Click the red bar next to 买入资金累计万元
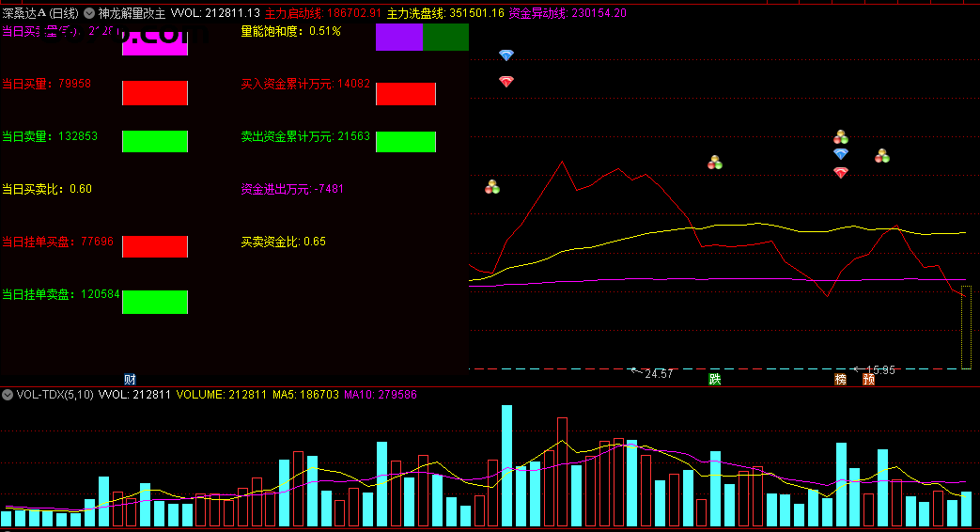The image size is (980, 532). coord(406,94)
